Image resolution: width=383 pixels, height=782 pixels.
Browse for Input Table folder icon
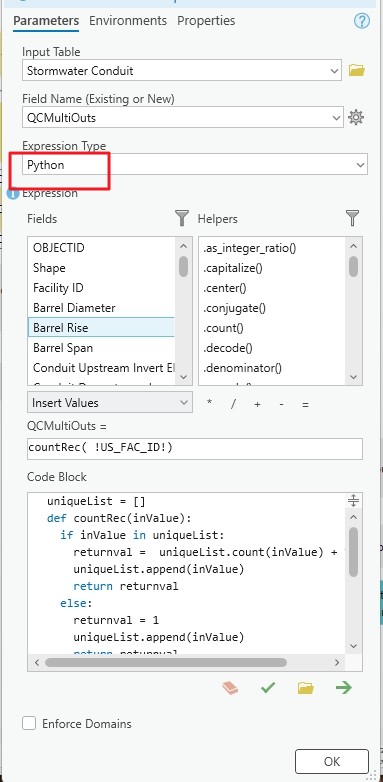tap(356, 70)
